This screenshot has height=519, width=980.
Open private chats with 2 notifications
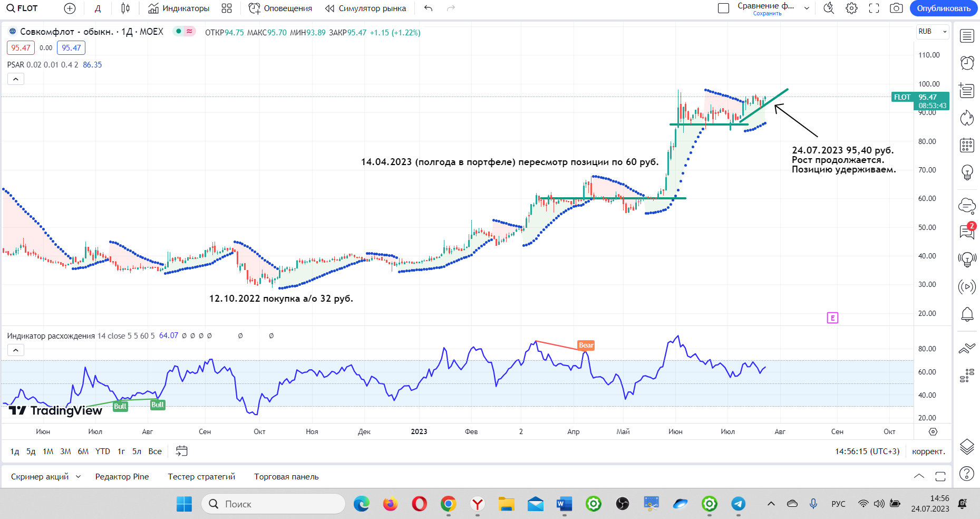click(967, 231)
